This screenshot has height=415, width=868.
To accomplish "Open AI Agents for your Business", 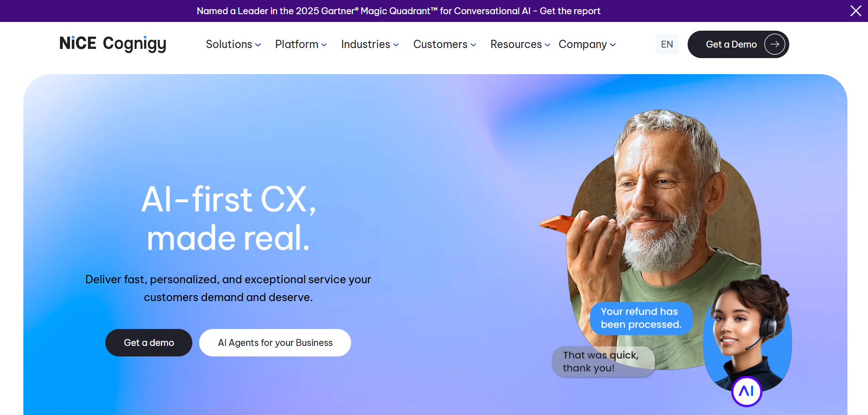I will [x=275, y=343].
